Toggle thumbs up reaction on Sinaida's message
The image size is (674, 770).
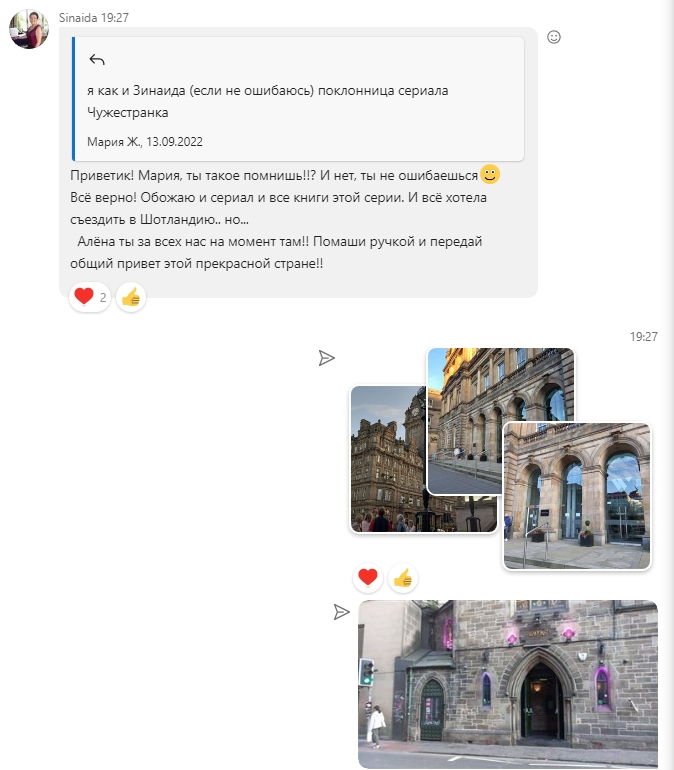pyautogui.click(x=131, y=297)
